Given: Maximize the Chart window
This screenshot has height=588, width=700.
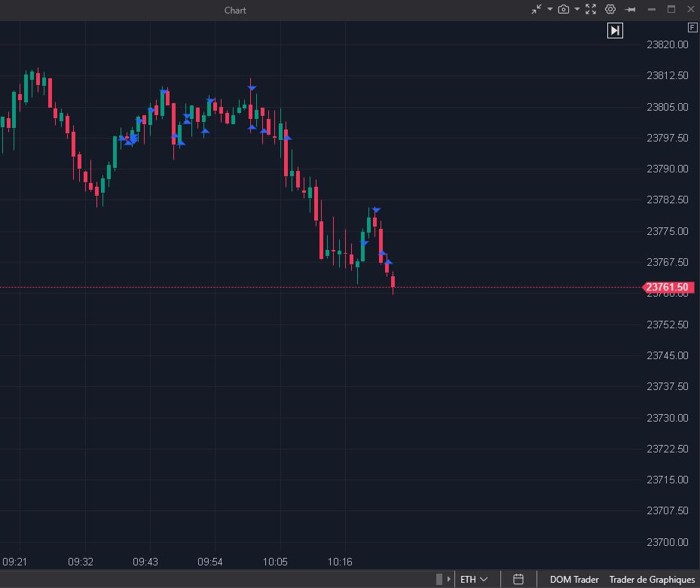Looking at the screenshot, I should 671,9.
